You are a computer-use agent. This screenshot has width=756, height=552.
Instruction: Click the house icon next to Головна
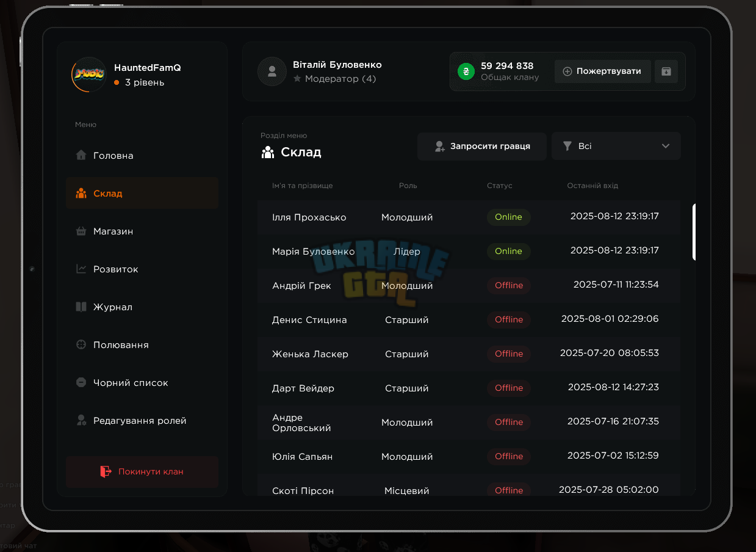click(x=81, y=155)
